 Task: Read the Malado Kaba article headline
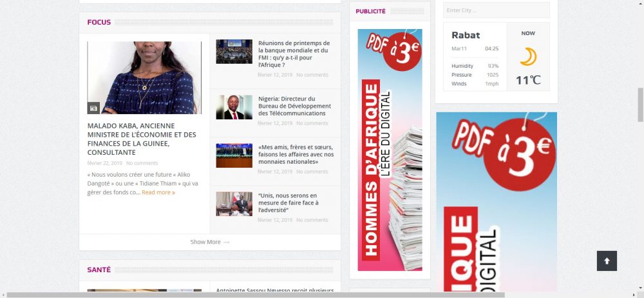142,139
